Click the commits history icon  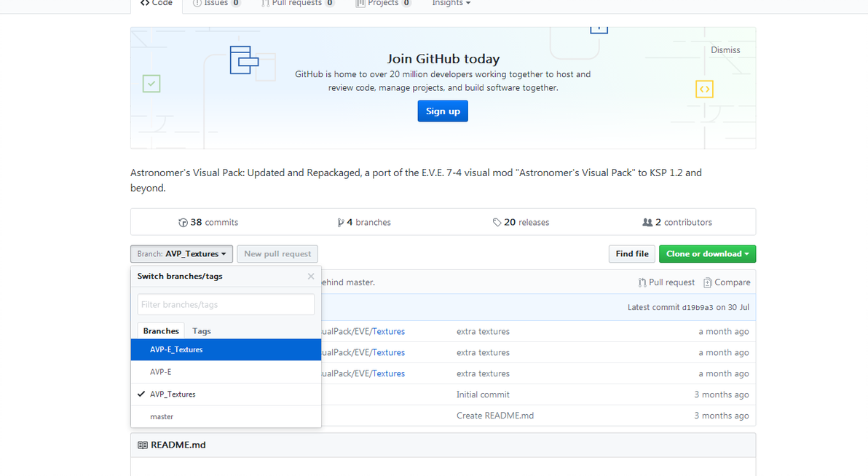click(183, 223)
